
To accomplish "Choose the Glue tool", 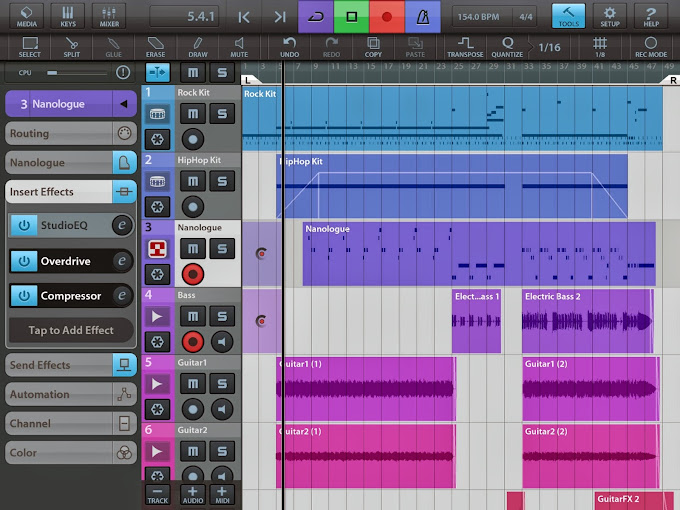I will [x=113, y=47].
